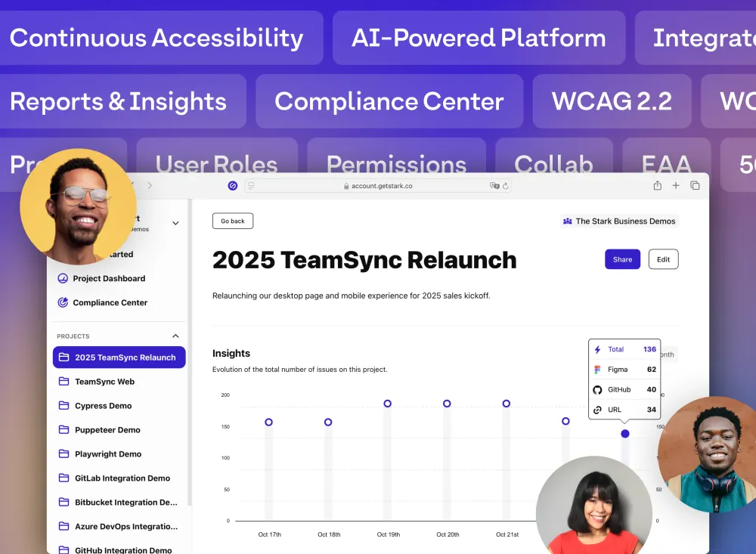Show tab overview icon in browser
The height and width of the screenshot is (554, 756).
pos(695,185)
